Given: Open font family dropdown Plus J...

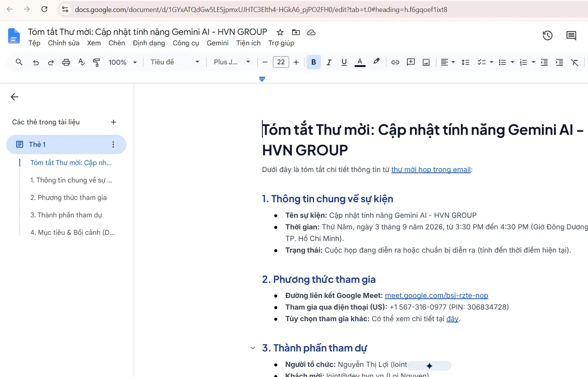Looking at the screenshot, I should coord(232,62).
